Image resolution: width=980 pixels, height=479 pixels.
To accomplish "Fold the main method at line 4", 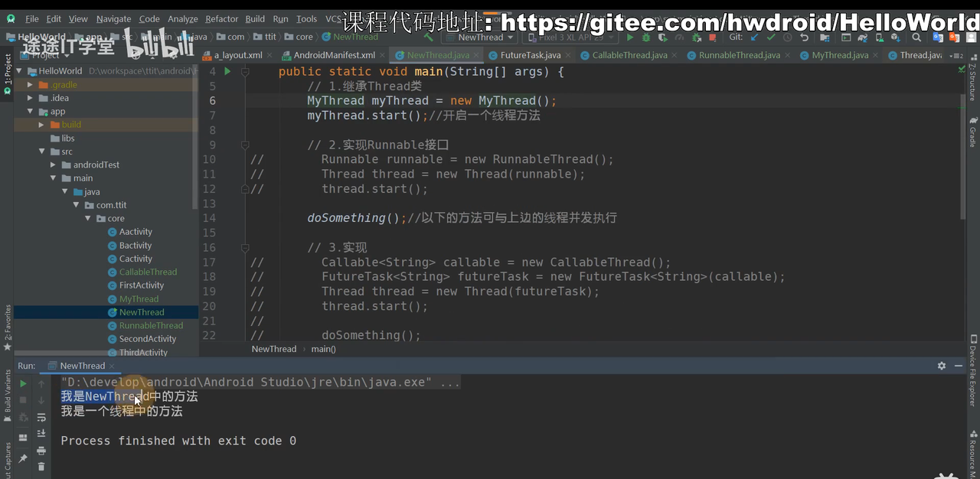I will tap(245, 71).
